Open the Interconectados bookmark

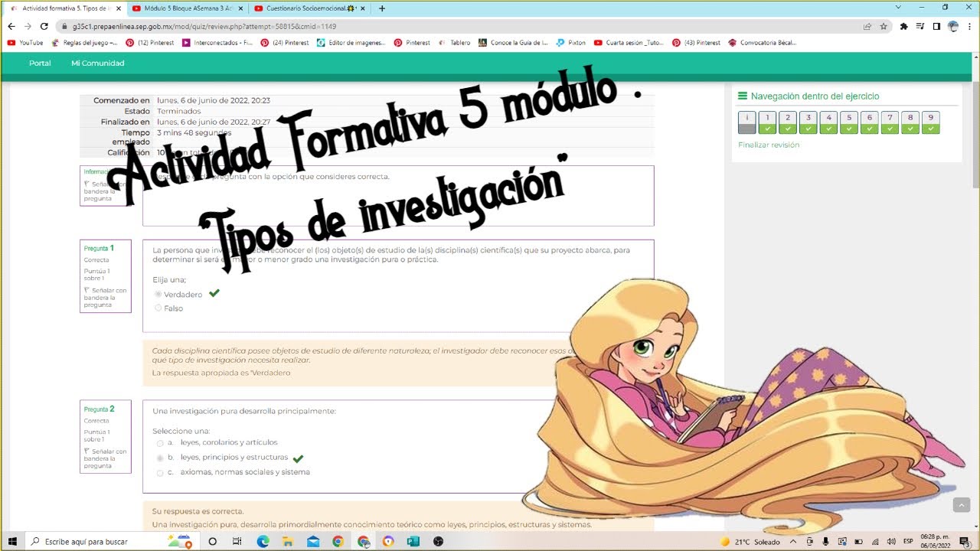coord(217,43)
